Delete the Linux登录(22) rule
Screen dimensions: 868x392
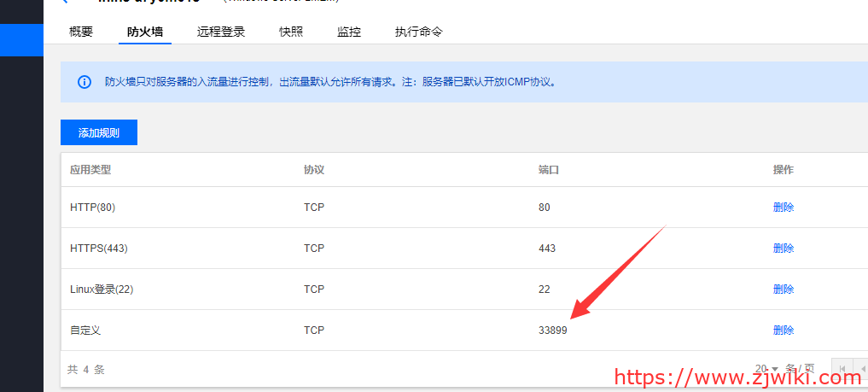[x=784, y=289]
